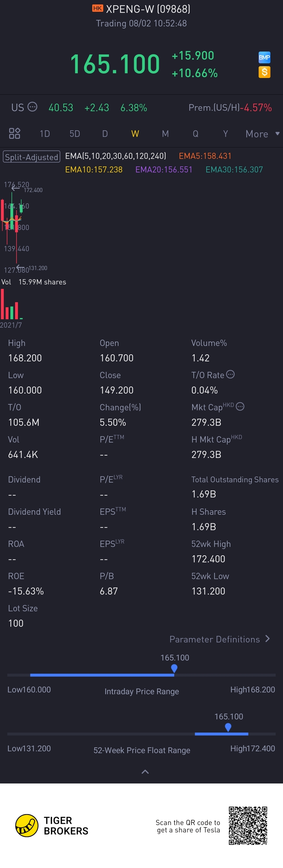Tap the Tiger Brokers logo
283x868 pixels.
[x=27, y=826]
